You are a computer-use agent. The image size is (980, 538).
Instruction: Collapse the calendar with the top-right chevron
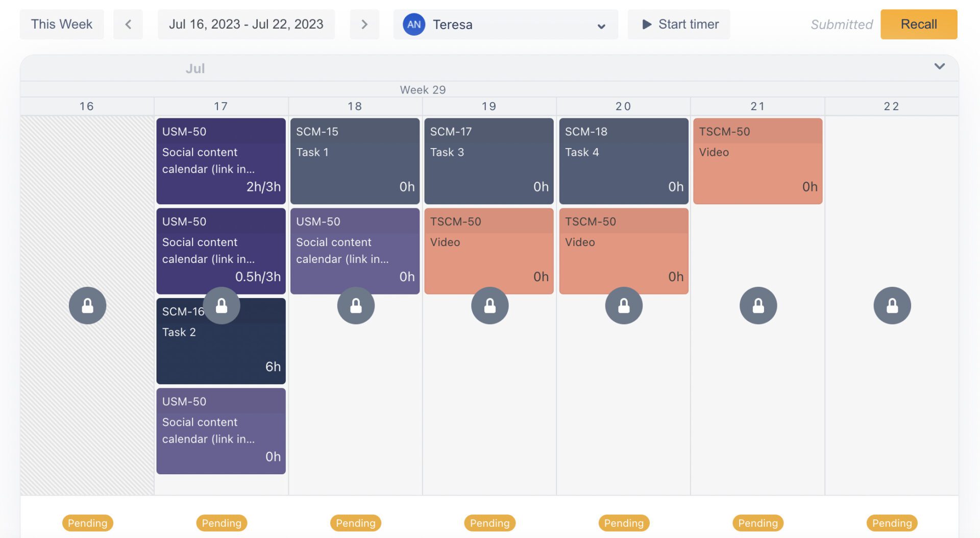[x=939, y=66]
